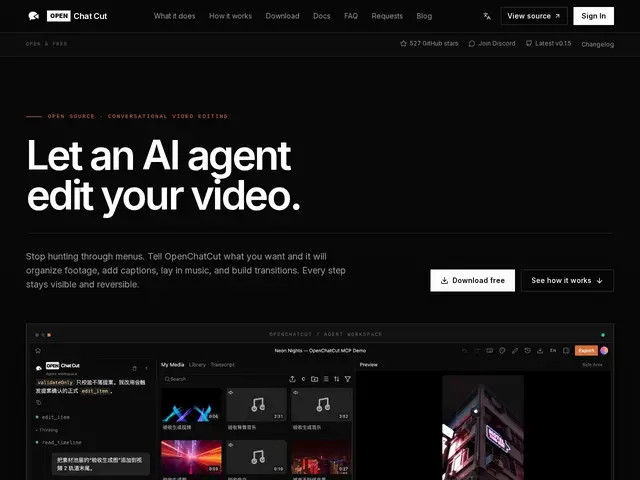Click See how it works button
The image size is (640, 480).
(567, 280)
